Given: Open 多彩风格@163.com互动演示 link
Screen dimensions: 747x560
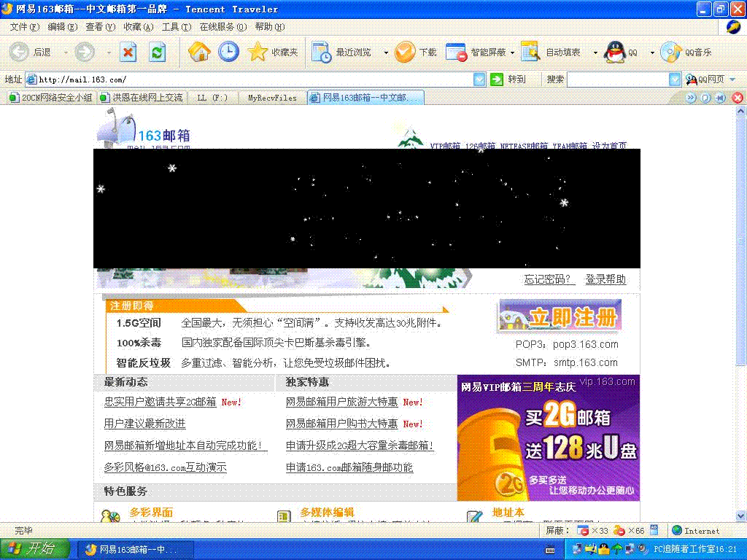Looking at the screenshot, I should (x=166, y=467).
